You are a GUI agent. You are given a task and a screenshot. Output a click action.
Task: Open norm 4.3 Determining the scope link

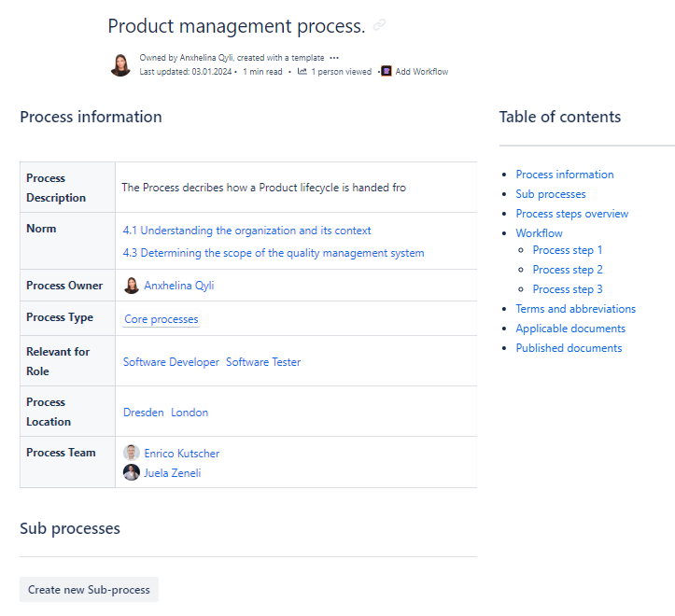pos(274,253)
